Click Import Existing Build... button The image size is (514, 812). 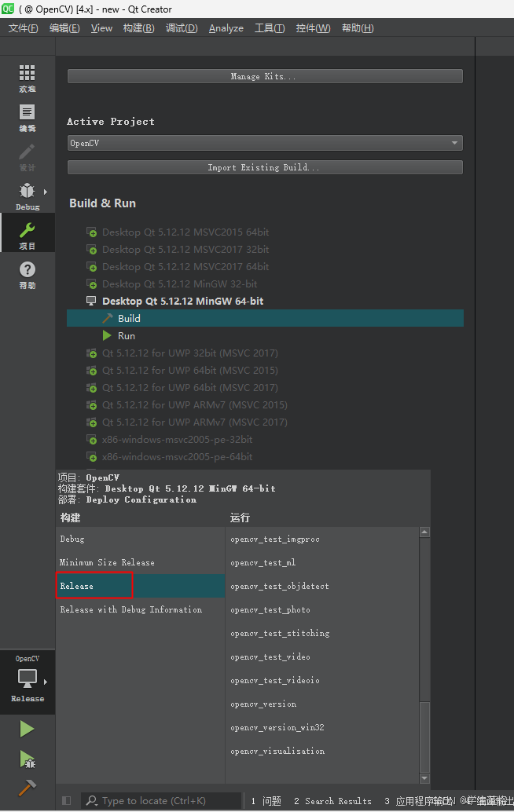[x=265, y=167]
